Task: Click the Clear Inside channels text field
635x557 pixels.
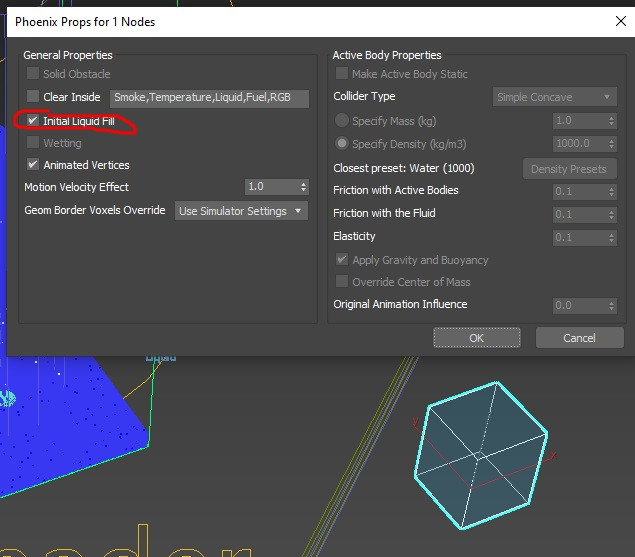Action: pos(209,98)
